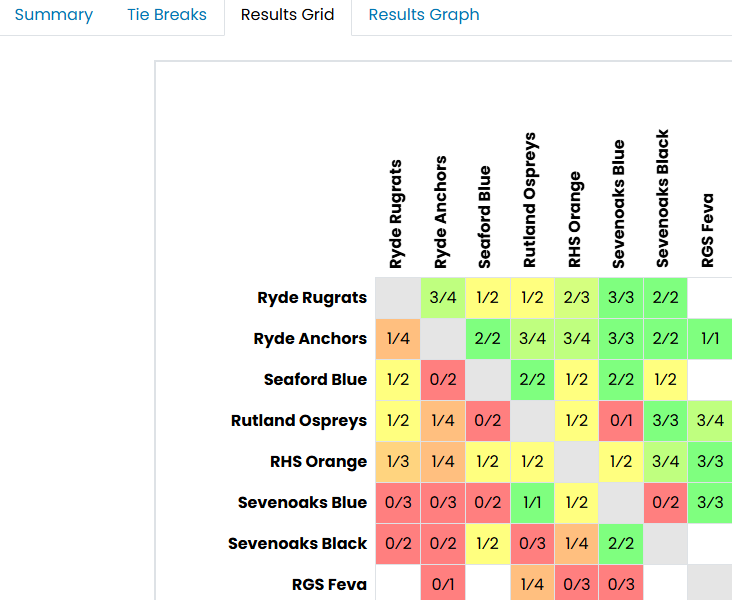Open the Tie Breaks tab
The height and width of the screenshot is (600, 732).
click(167, 15)
